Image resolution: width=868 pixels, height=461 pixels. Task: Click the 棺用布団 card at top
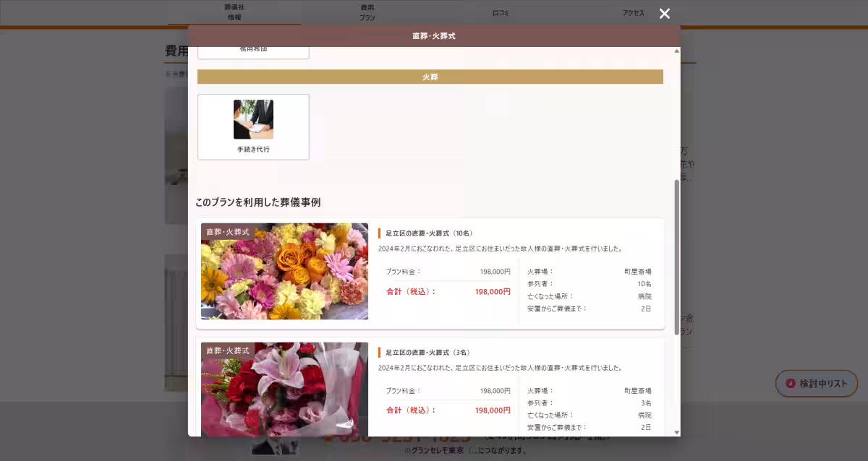pos(253,53)
